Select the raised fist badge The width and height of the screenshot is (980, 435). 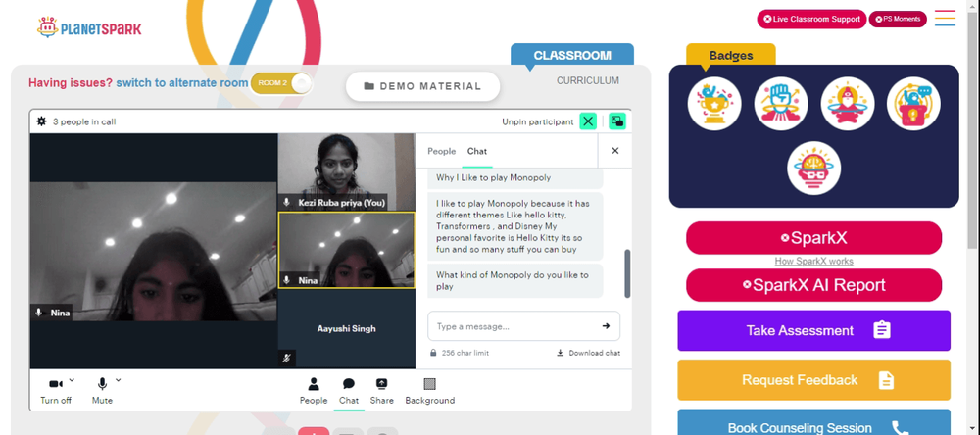pyautogui.click(x=781, y=104)
